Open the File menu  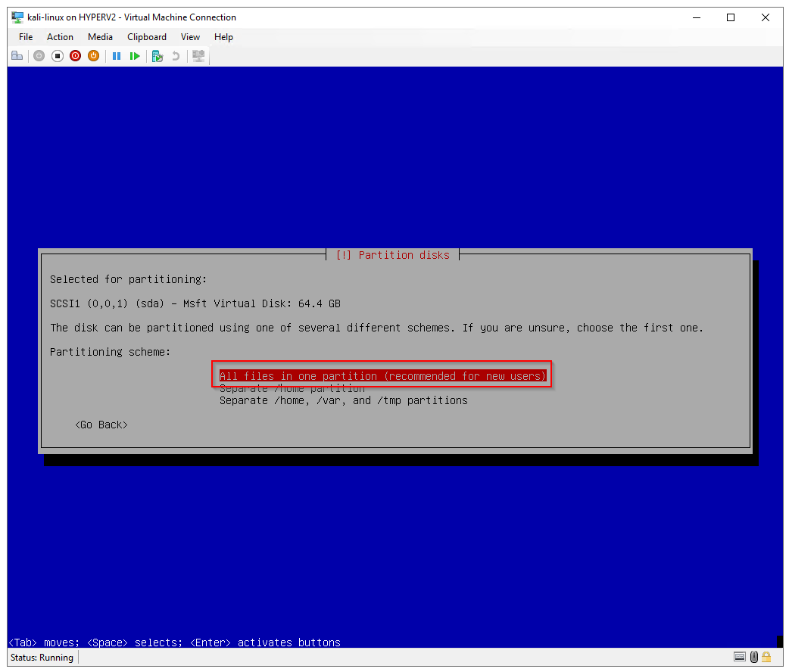tap(26, 37)
